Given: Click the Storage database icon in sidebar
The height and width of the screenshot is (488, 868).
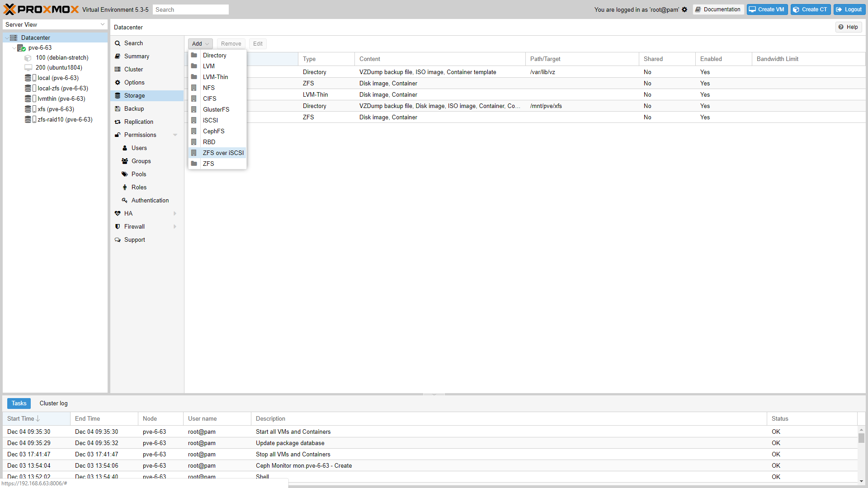Looking at the screenshot, I should (118, 95).
